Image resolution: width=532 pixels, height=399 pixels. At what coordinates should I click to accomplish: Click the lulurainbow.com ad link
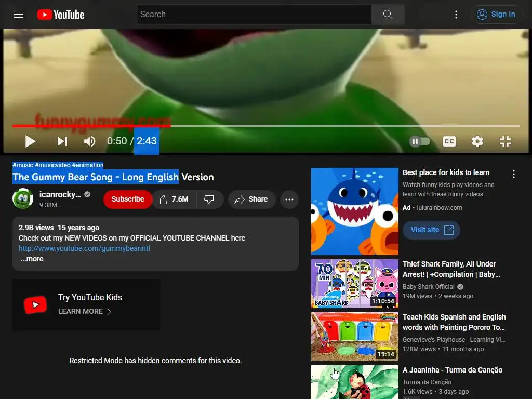[x=440, y=208]
